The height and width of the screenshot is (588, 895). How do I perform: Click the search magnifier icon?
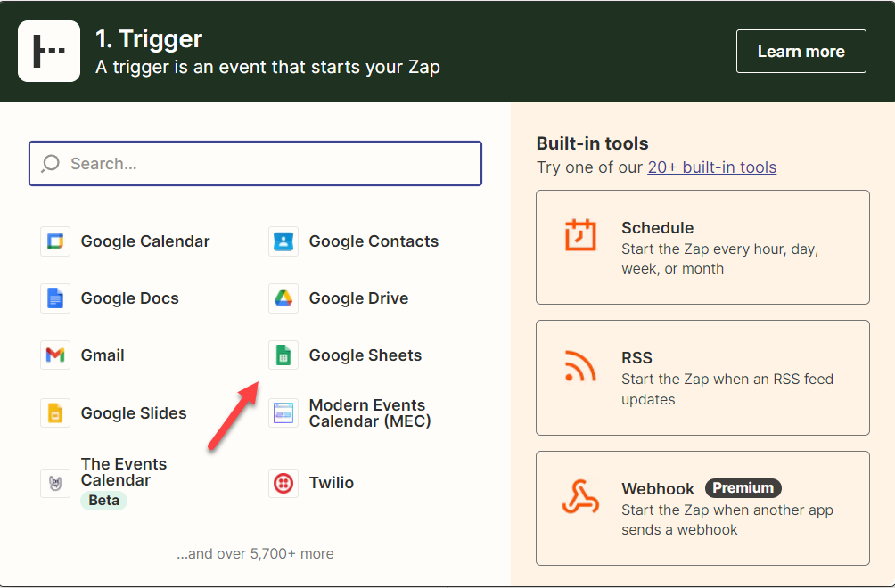click(50, 164)
